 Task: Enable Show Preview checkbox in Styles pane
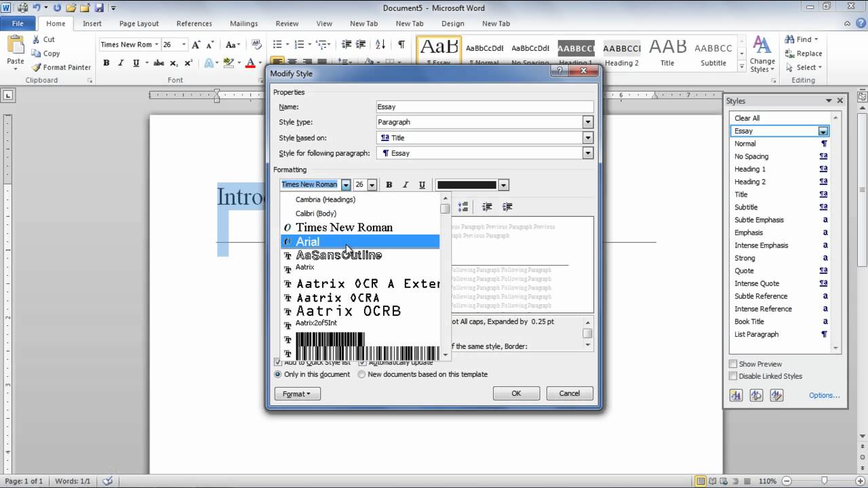[733, 364]
